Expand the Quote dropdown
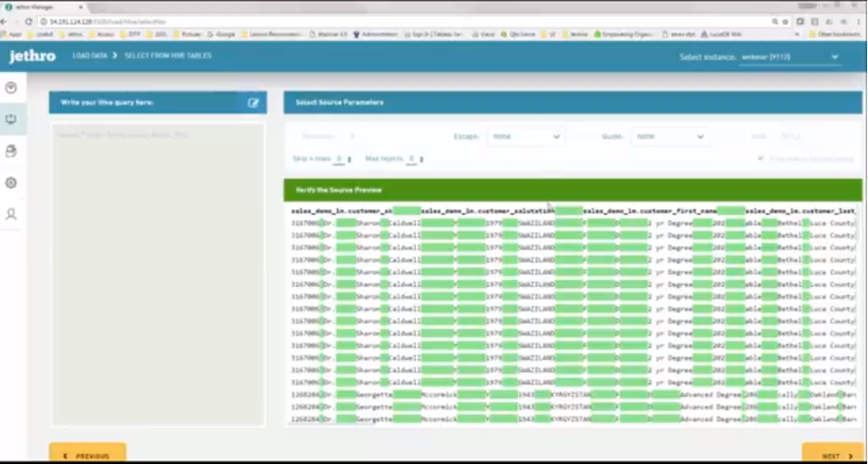This screenshot has height=464, width=868. (669, 137)
